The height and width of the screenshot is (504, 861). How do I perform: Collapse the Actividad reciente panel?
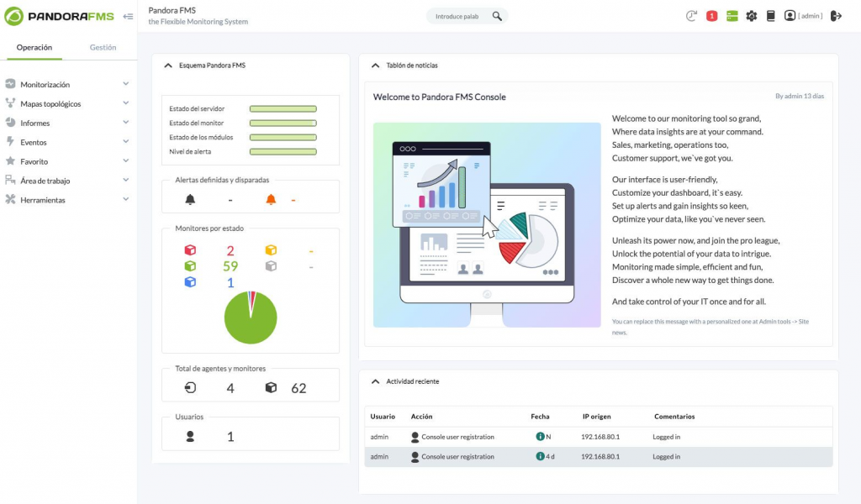(x=375, y=381)
